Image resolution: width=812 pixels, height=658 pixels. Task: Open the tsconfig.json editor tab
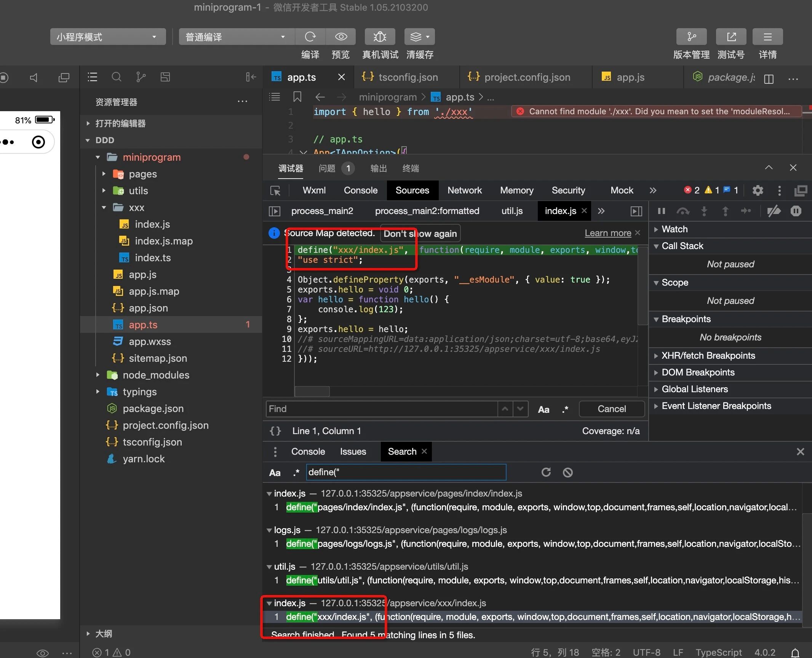pos(408,77)
